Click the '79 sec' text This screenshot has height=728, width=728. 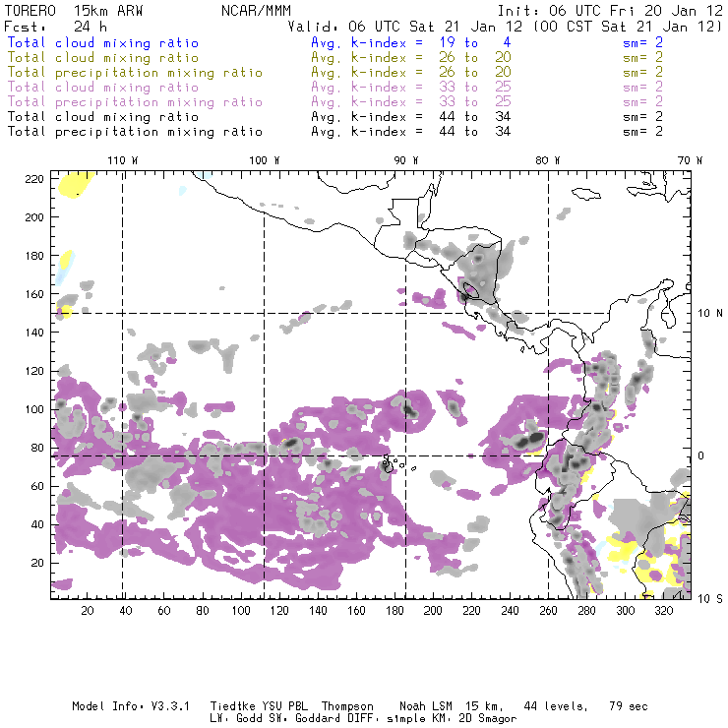click(x=629, y=706)
